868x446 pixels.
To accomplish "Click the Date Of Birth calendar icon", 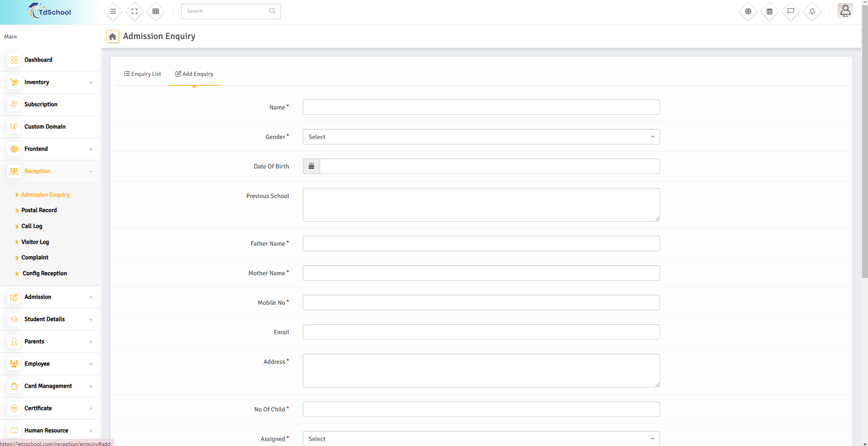I will [311, 166].
